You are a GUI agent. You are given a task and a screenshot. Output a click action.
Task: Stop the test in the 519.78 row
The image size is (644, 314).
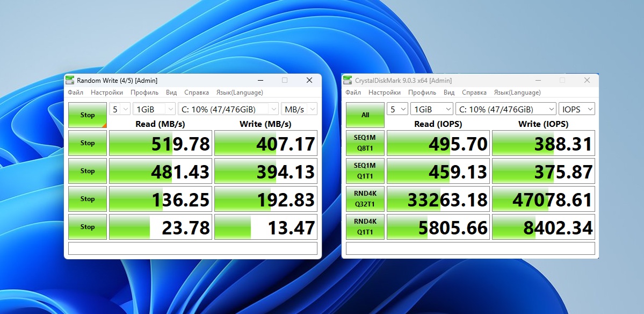point(88,143)
